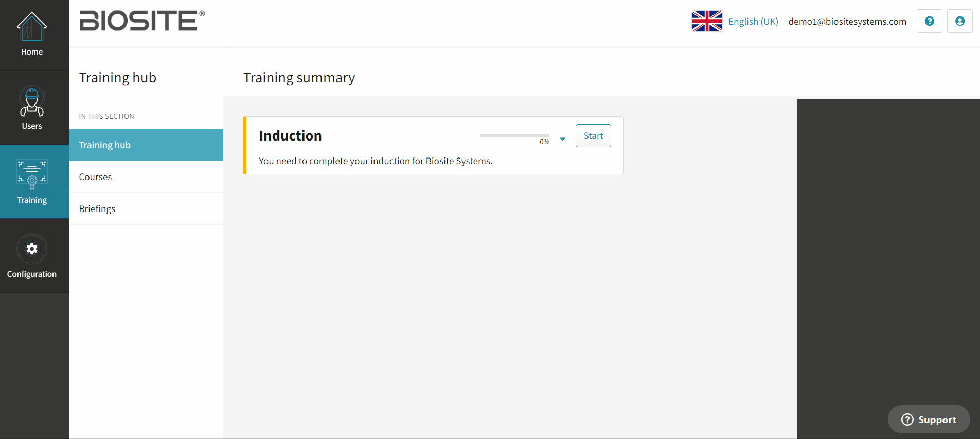
Task: Click the Induction progress bar
Action: pos(514,135)
